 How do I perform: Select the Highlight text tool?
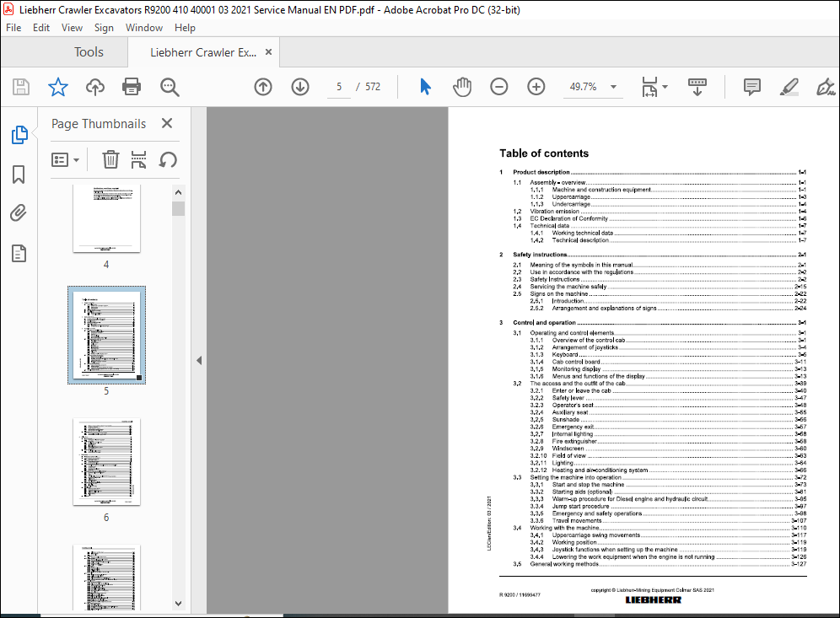click(x=789, y=87)
